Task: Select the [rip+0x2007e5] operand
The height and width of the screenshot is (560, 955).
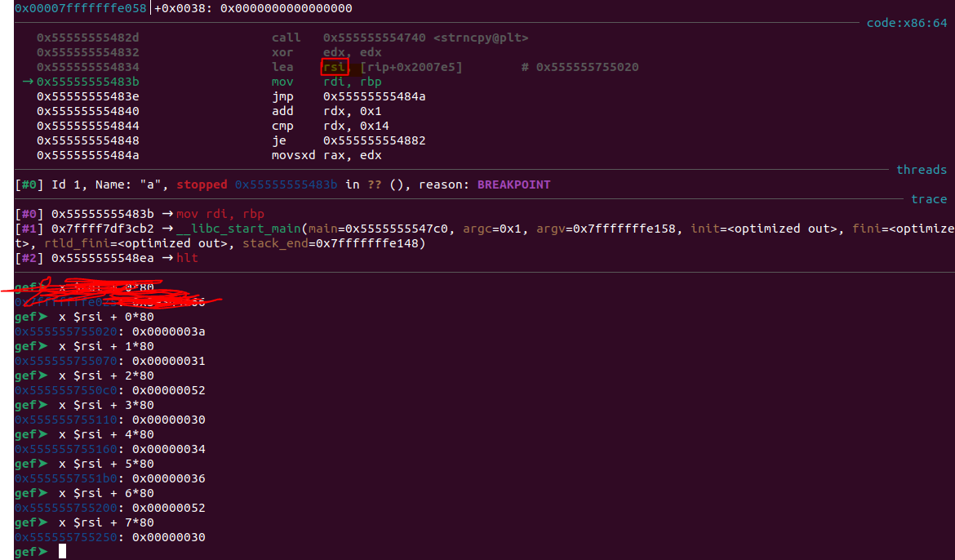Action: coord(411,66)
